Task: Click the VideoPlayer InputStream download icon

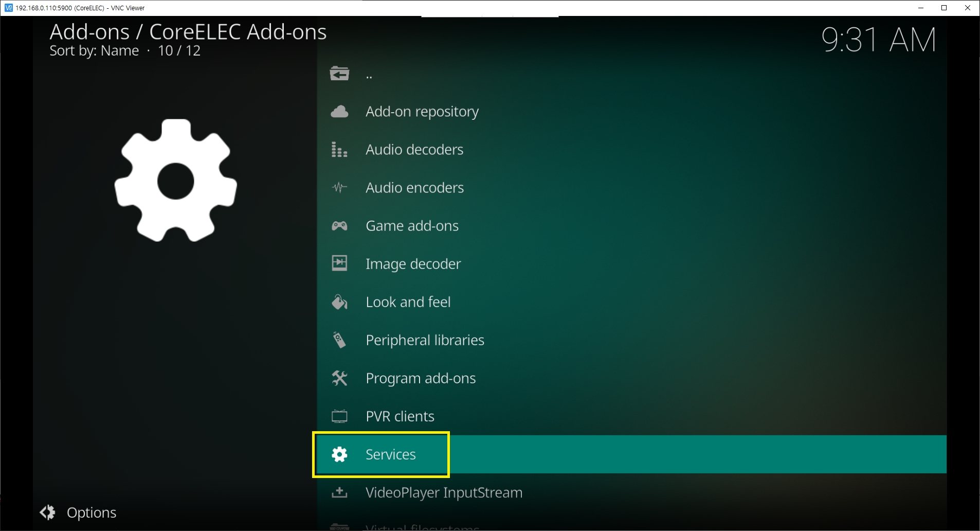Action: (x=339, y=492)
